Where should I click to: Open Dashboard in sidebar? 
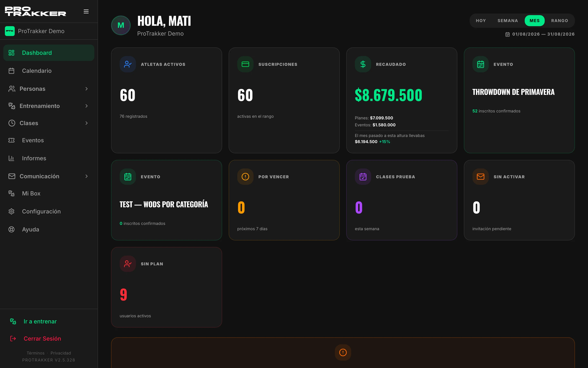[x=49, y=53]
